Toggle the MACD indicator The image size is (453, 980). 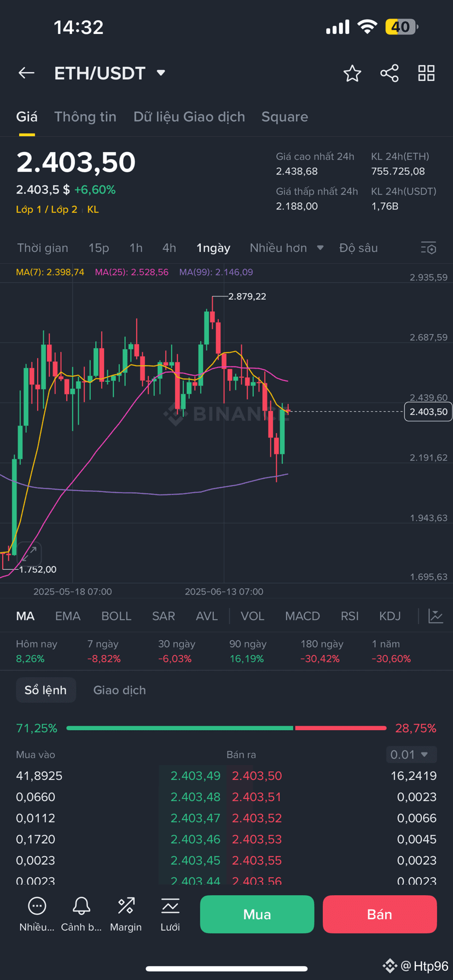[303, 616]
